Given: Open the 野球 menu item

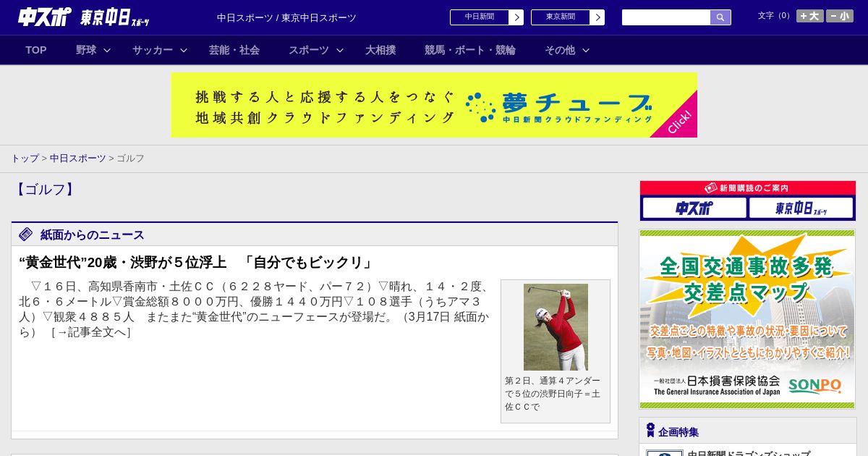Looking at the screenshot, I should coord(86,50).
